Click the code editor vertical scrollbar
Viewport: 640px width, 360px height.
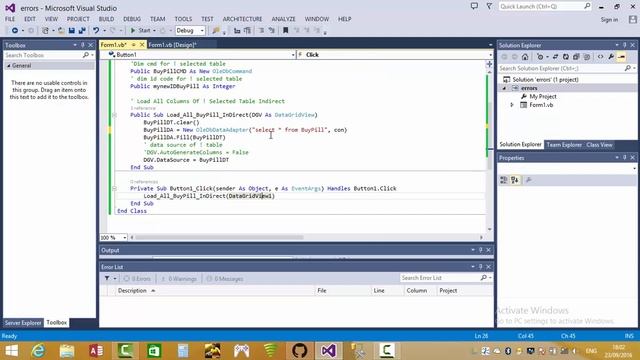tap(489, 135)
